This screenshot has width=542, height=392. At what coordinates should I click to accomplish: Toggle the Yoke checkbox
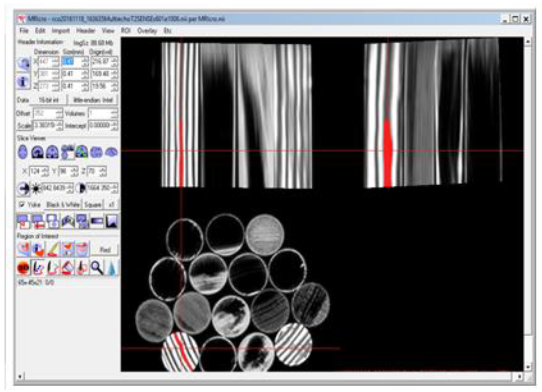coord(22,205)
